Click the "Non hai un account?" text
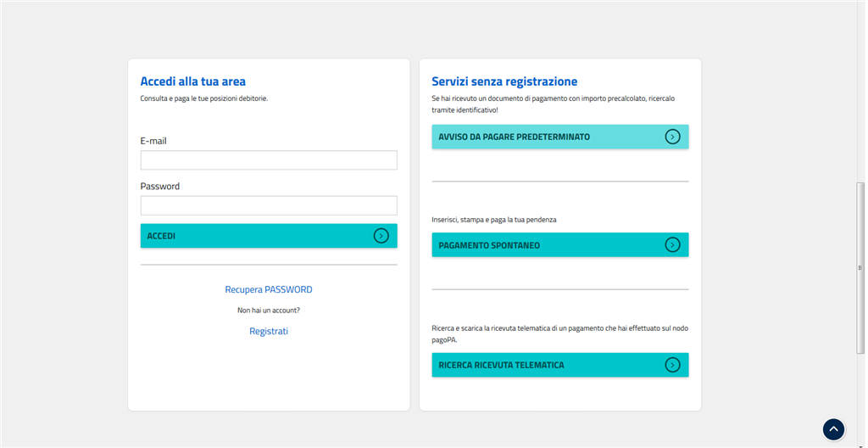 tap(268, 311)
